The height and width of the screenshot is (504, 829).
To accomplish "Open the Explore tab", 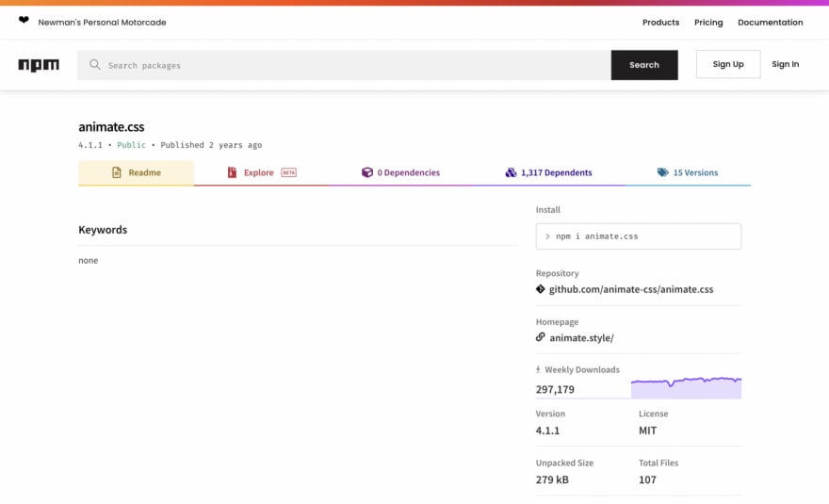I will (262, 172).
